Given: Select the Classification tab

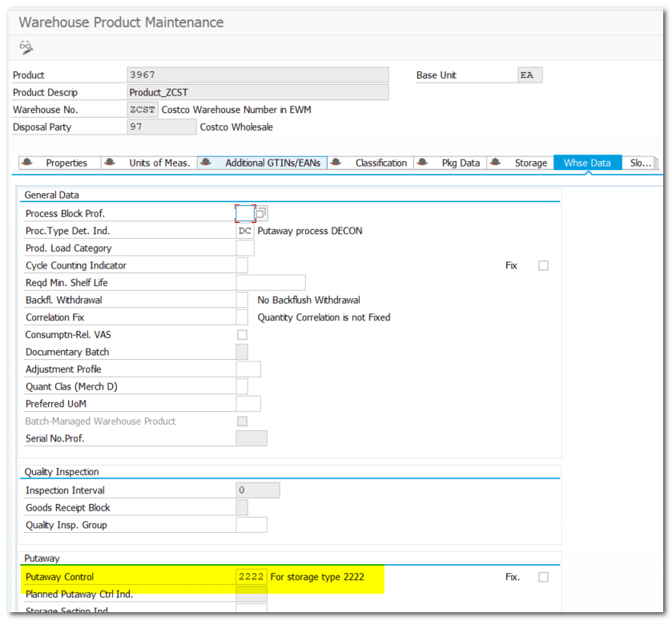Looking at the screenshot, I should (x=381, y=162).
